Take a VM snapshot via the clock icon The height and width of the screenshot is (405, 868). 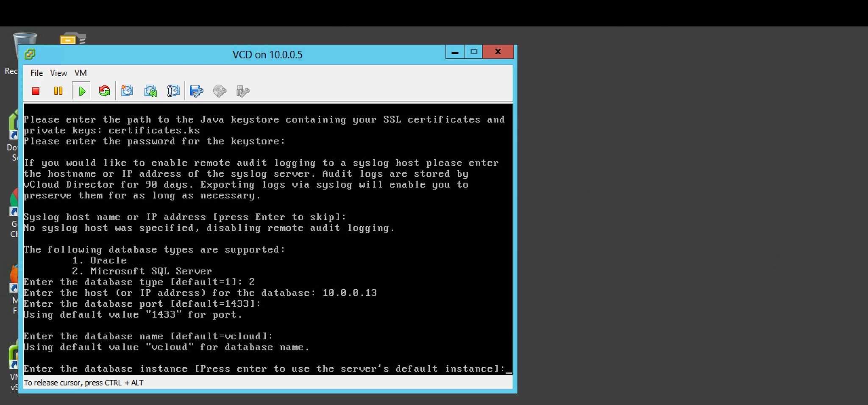click(x=127, y=91)
